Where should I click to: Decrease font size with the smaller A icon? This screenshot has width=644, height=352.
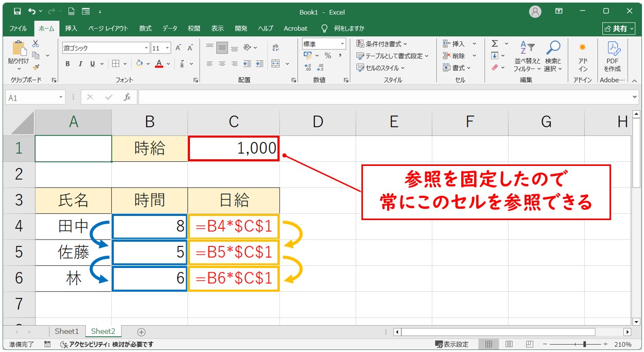[x=190, y=48]
